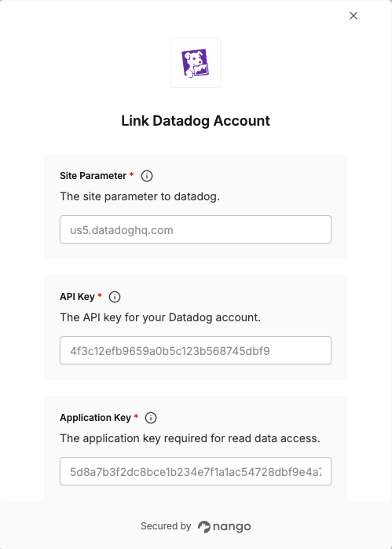Click the Secured by text
This screenshot has height=549, width=392.
pos(166,526)
